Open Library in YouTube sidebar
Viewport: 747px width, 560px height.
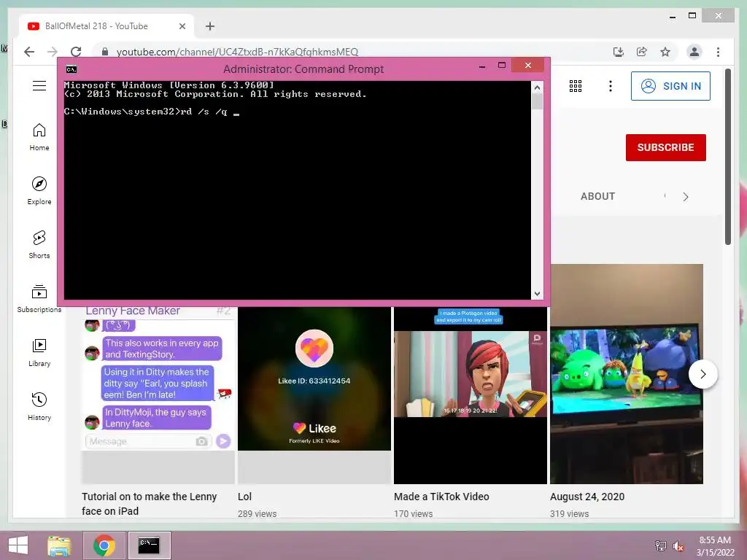39,352
